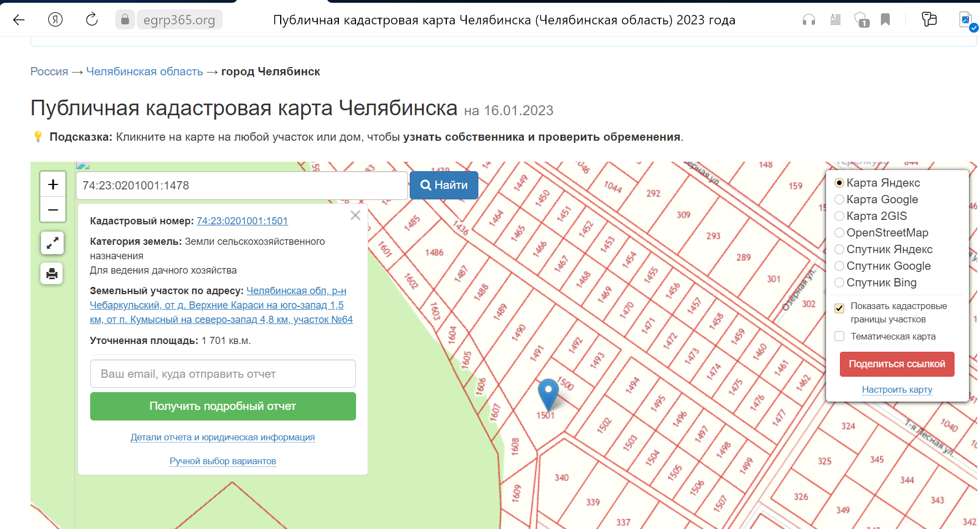This screenshot has height=529, width=980.
Task: Bookmark this page with the bookmark icon
Action: 885,20
